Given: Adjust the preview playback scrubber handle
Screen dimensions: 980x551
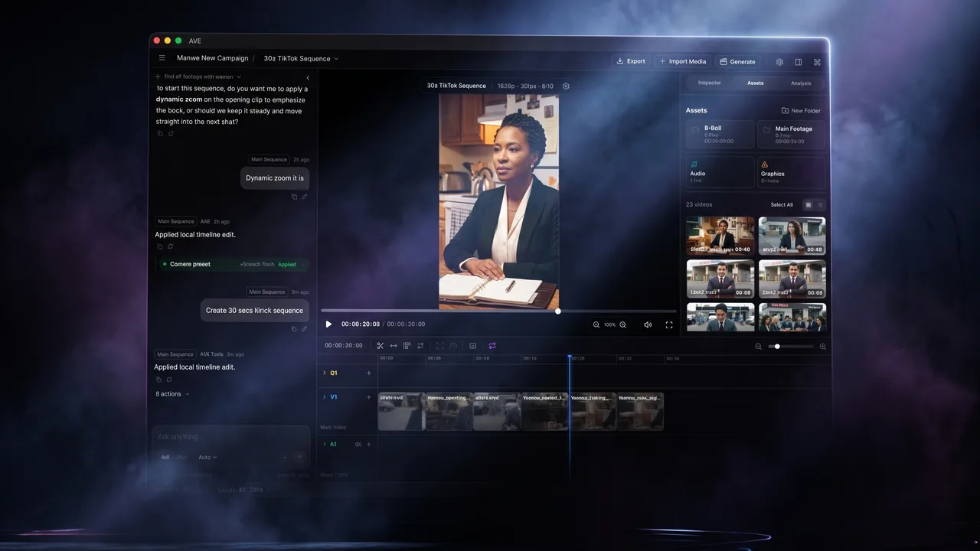Looking at the screenshot, I should point(558,311).
